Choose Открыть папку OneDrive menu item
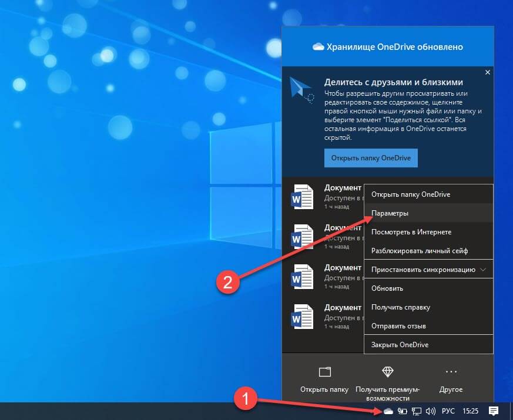The height and width of the screenshot is (420, 513). coord(411,194)
